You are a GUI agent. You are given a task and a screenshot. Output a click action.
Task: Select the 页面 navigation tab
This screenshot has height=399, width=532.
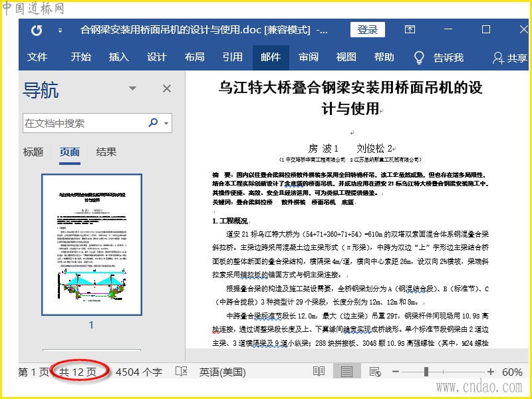click(70, 152)
